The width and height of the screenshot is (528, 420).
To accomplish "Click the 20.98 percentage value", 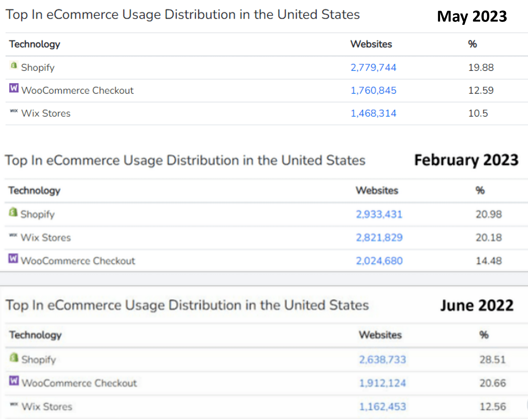I will [x=489, y=214].
